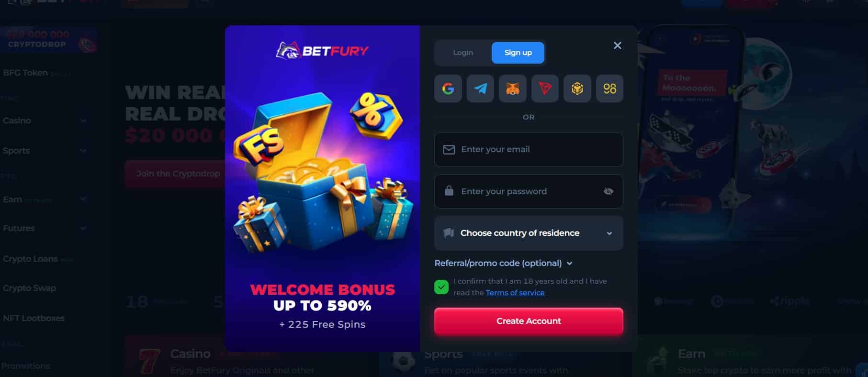Select the BNB chain wallet icon

[x=577, y=89]
